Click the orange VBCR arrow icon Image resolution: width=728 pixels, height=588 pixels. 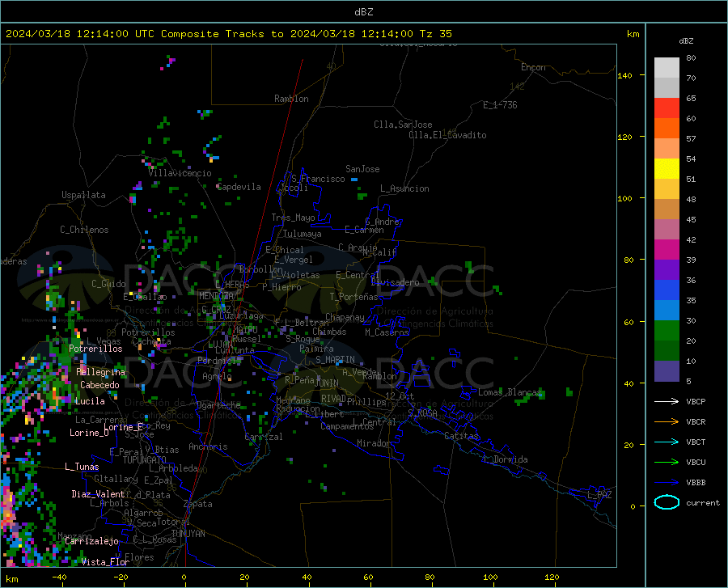click(667, 422)
